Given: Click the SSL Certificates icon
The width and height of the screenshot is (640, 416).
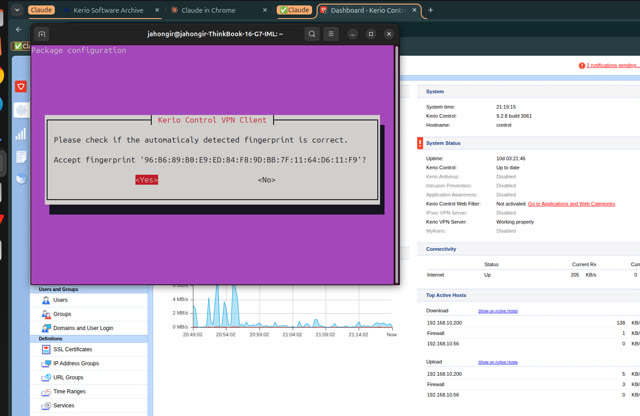Looking at the screenshot, I should pyautogui.click(x=46, y=349).
